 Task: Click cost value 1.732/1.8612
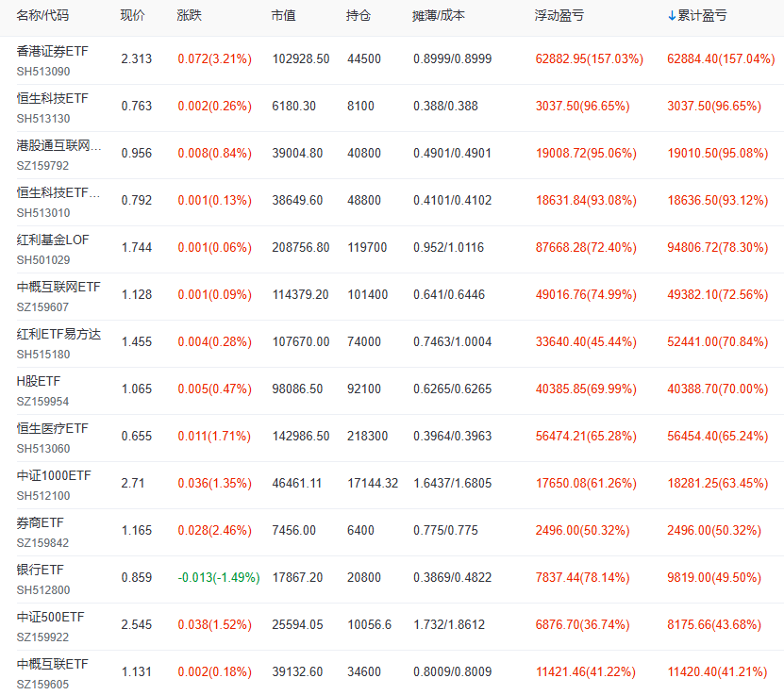pyautogui.click(x=449, y=624)
